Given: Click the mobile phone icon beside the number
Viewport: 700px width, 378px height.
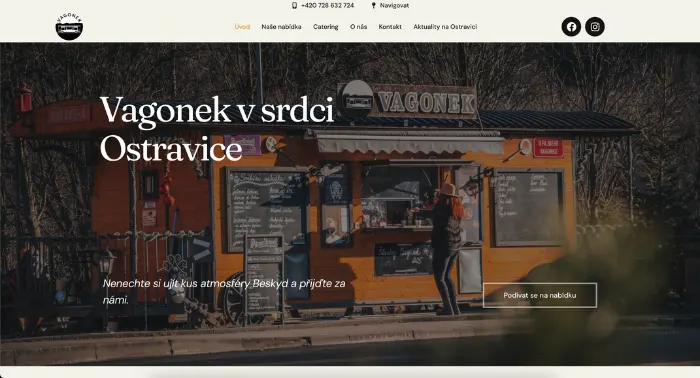Looking at the screenshot, I should [x=294, y=5].
